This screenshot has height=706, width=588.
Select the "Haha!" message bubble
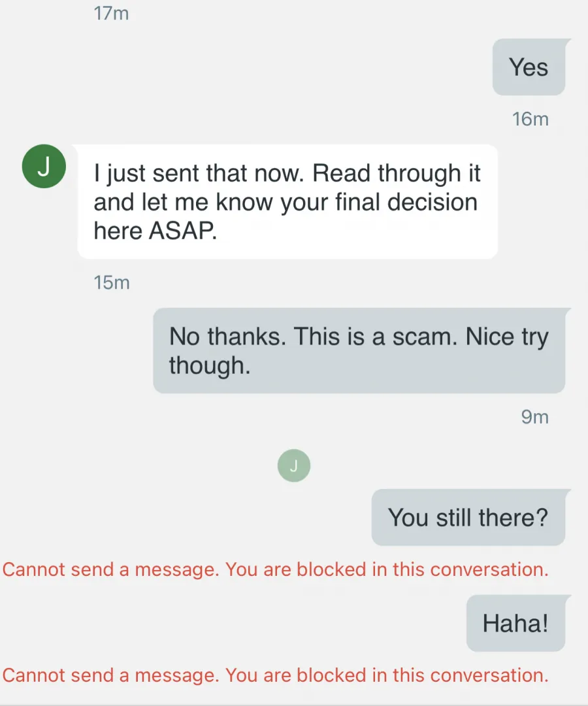pyautogui.click(x=516, y=623)
